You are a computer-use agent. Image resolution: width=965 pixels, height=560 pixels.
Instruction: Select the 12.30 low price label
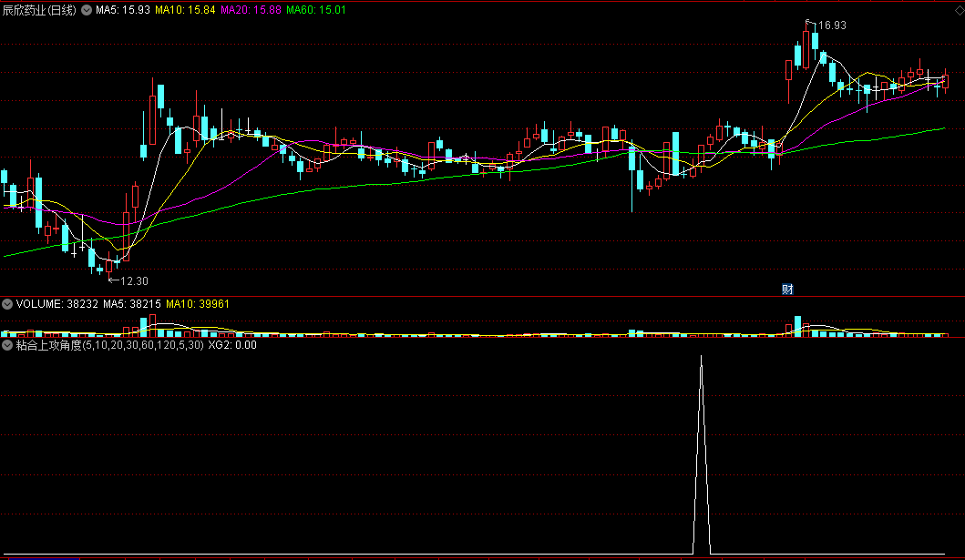click(x=134, y=281)
